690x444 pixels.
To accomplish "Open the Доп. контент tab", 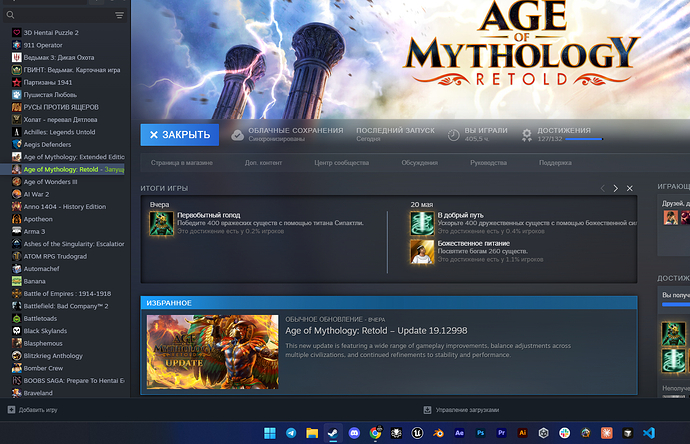I will [x=263, y=163].
